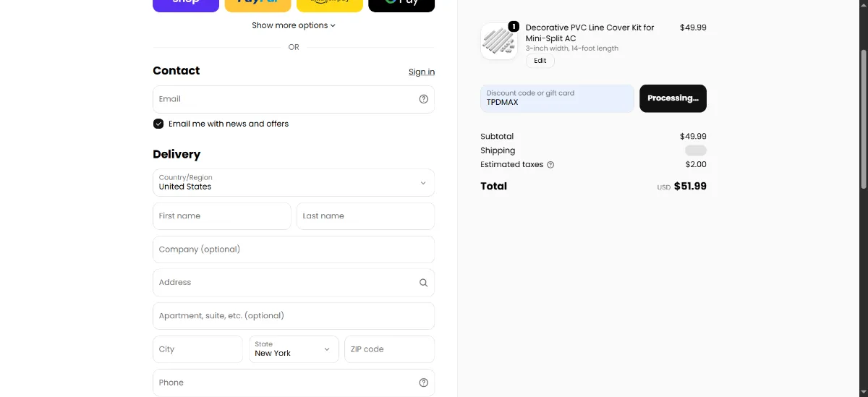Click the Decorative PVC Line Cover Kit title
The width and height of the screenshot is (868, 397).
tap(590, 33)
